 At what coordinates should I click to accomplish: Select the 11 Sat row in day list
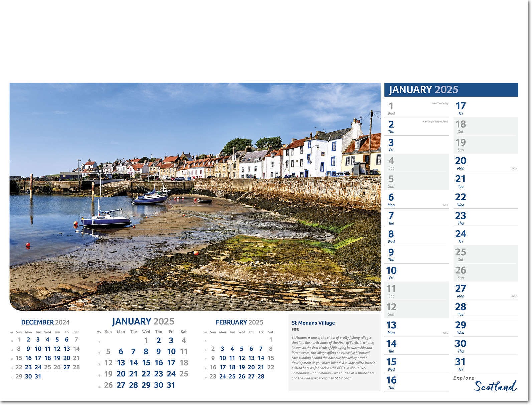(416, 291)
